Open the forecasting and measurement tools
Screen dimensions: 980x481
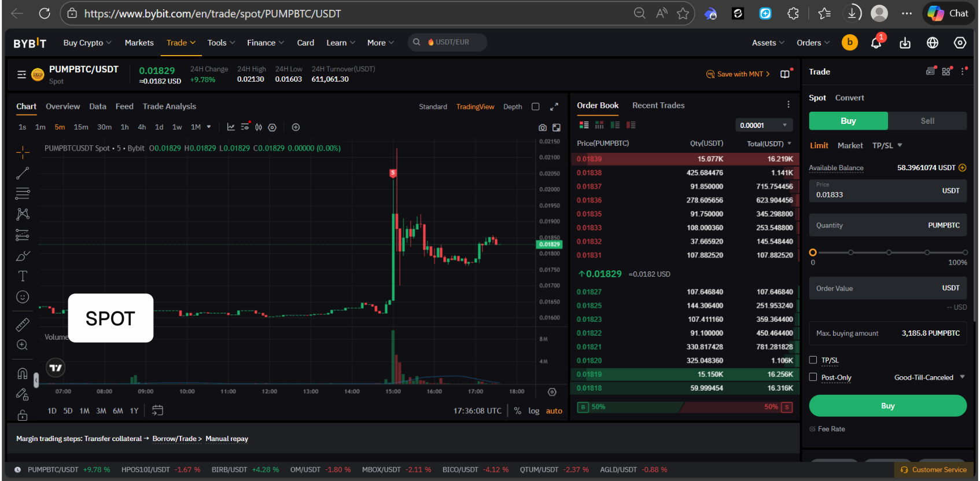point(23,235)
